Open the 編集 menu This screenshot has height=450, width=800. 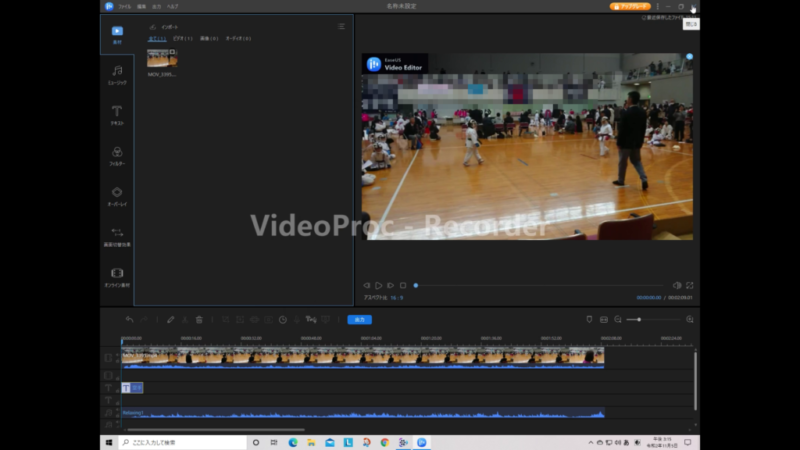[141, 7]
